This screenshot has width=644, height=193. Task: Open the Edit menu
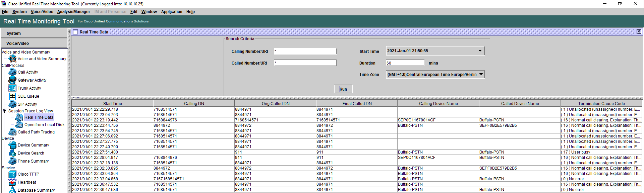pyautogui.click(x=134, y=12)
